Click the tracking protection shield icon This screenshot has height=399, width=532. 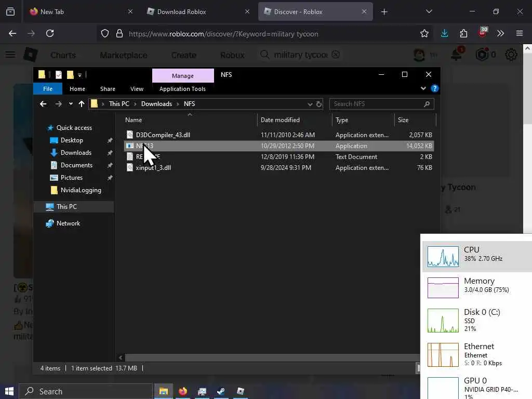click(x=105, y=33)
